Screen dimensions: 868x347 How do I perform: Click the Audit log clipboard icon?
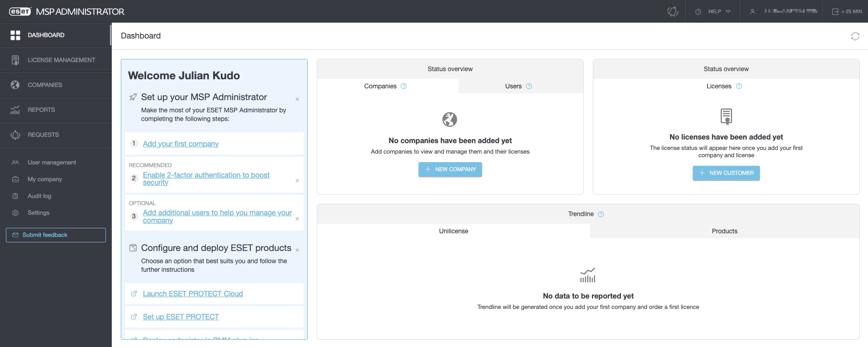15,196
